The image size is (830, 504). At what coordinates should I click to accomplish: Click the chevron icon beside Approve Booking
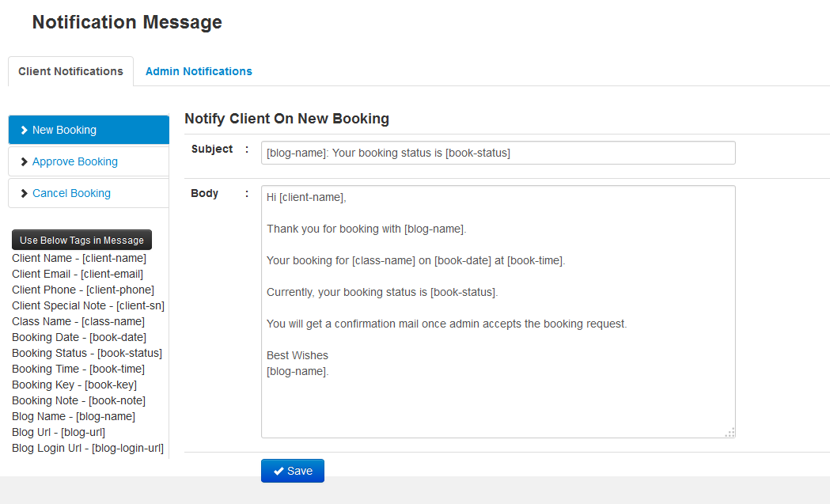point(24,162)
